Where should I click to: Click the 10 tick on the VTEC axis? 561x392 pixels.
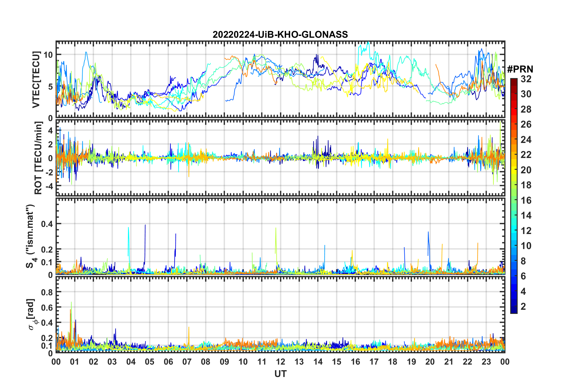pyautogui.click(x=48, y=55)
